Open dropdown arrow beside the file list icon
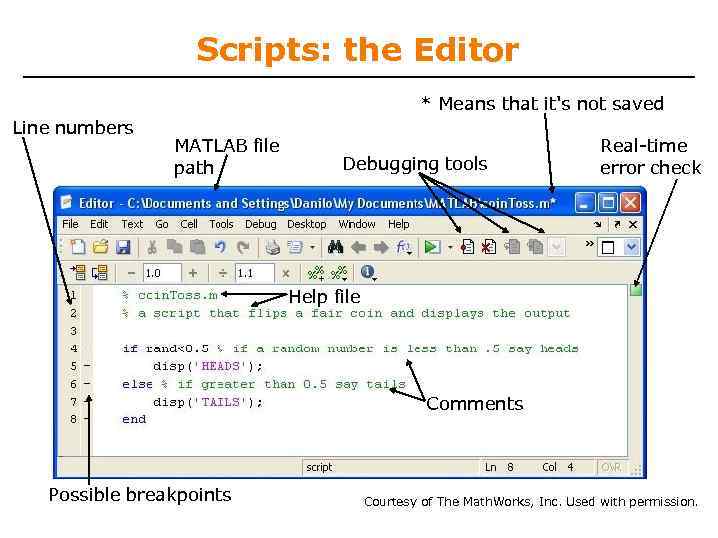This screenshot has width=718, height=538. pos(312,248)
